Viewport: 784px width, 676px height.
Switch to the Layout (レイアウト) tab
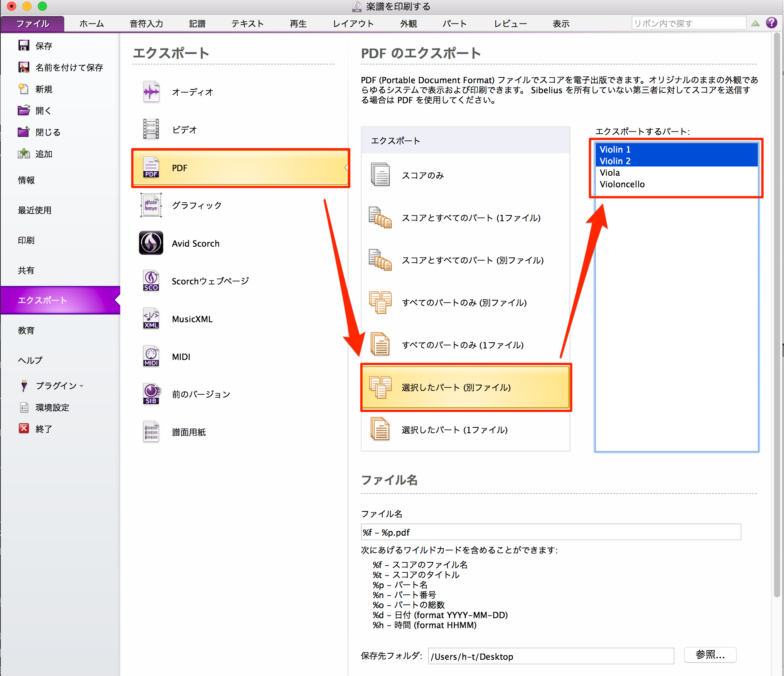pos(353,24)
